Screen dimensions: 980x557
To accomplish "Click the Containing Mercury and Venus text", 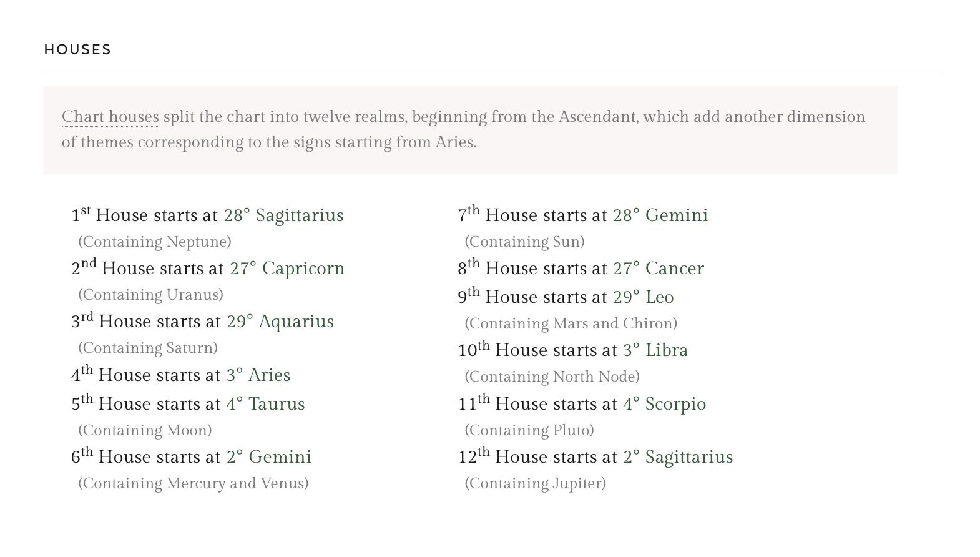I will (x=194, y=484).
